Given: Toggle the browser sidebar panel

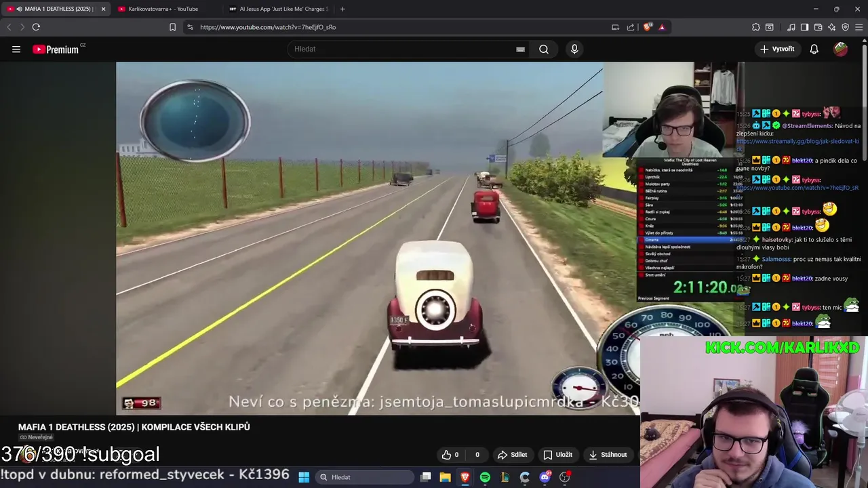Looking at the screenshot, I should 804,27.
